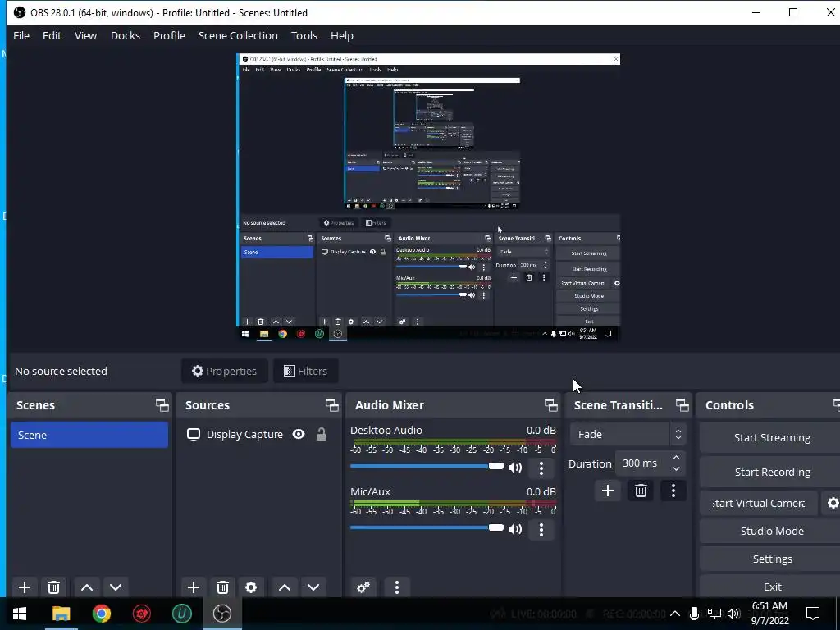
Task: Undock the Sources panel
Action: pos(331,405)
